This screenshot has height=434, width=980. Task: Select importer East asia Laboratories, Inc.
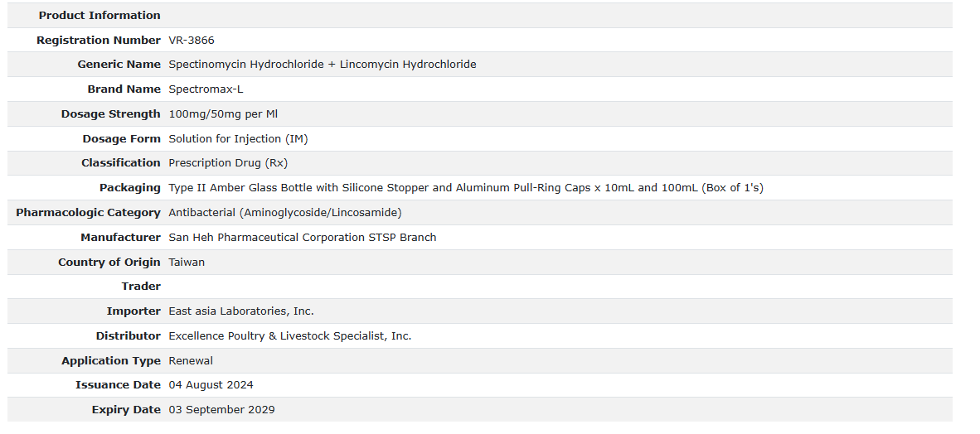(240, 311)
